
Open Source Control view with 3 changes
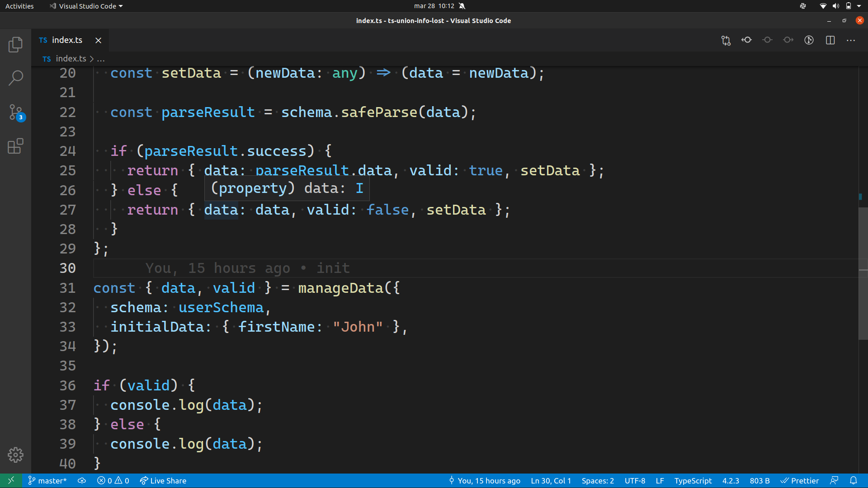[x=15, y=112]
